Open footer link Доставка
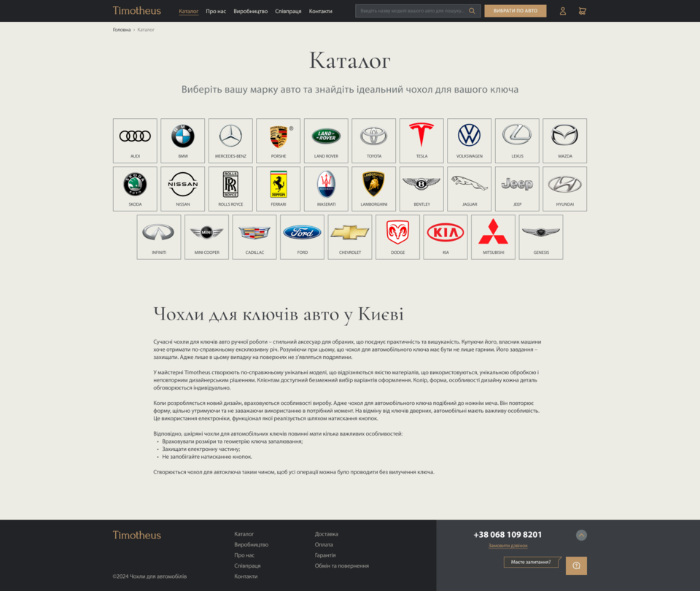Viewport: 700px width, 591px height. (x=327, y=534)
